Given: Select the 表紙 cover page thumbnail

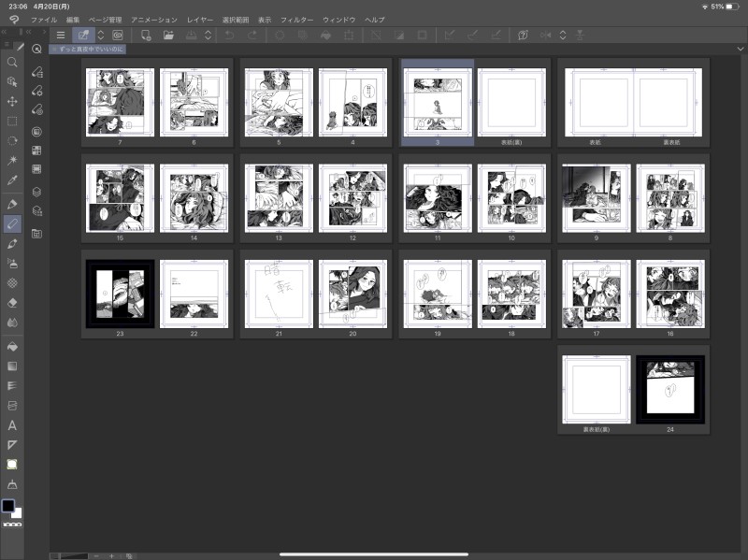Looking at the screenshot, I should click(x=599, y=102).
